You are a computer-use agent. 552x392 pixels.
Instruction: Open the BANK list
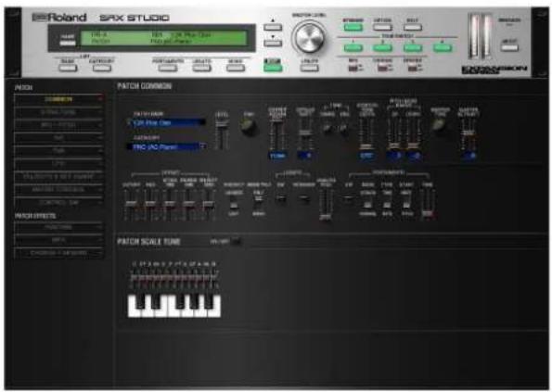(x=67, y=68)
